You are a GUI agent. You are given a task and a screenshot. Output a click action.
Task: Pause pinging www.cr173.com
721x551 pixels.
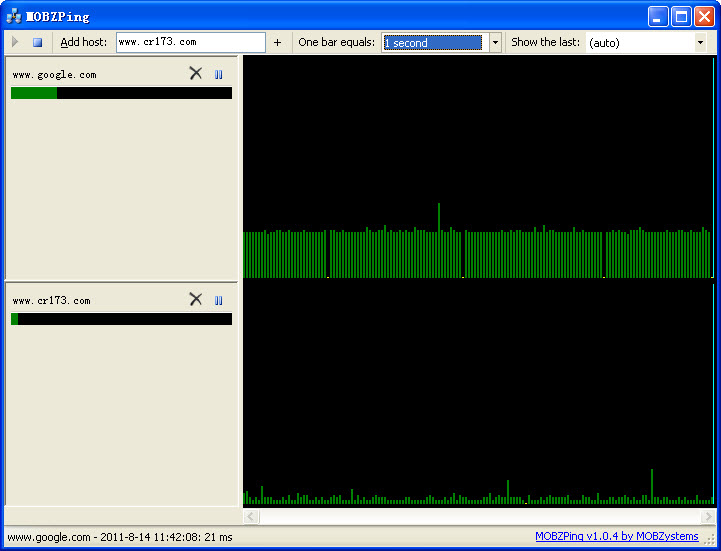click(x=218, y=300)
